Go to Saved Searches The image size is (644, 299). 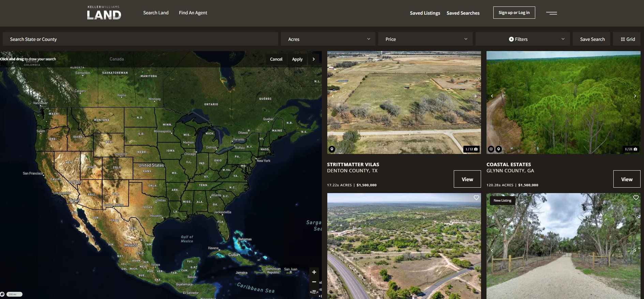(463, 13)
